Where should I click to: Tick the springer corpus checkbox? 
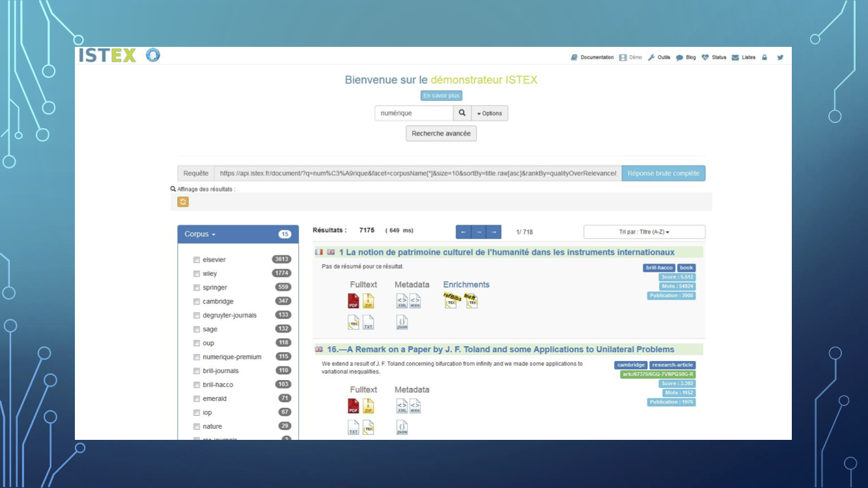click(x=197, y=288)
